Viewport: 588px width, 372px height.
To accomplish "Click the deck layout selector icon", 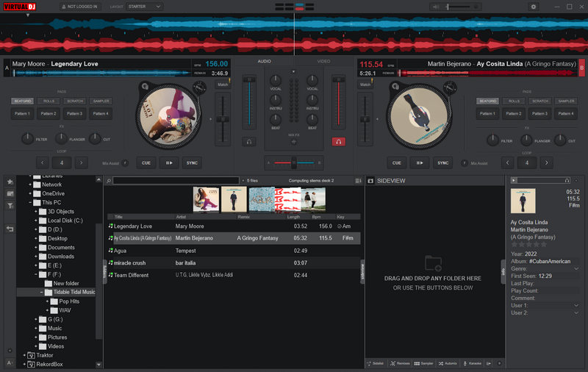I will tap(295, 7).
